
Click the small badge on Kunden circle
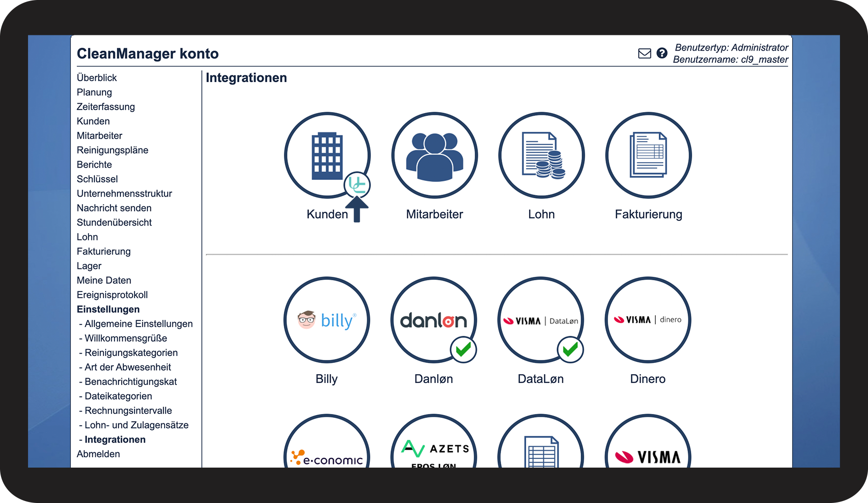tap(357, 185)
